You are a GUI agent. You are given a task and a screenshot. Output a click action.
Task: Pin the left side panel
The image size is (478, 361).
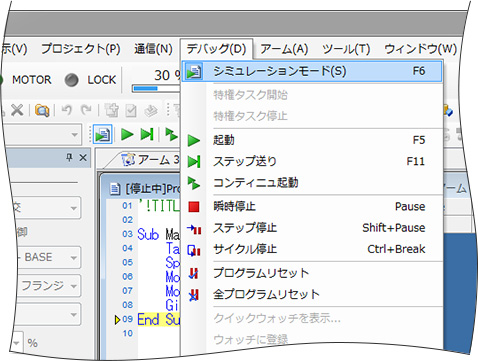coord(69,157)
